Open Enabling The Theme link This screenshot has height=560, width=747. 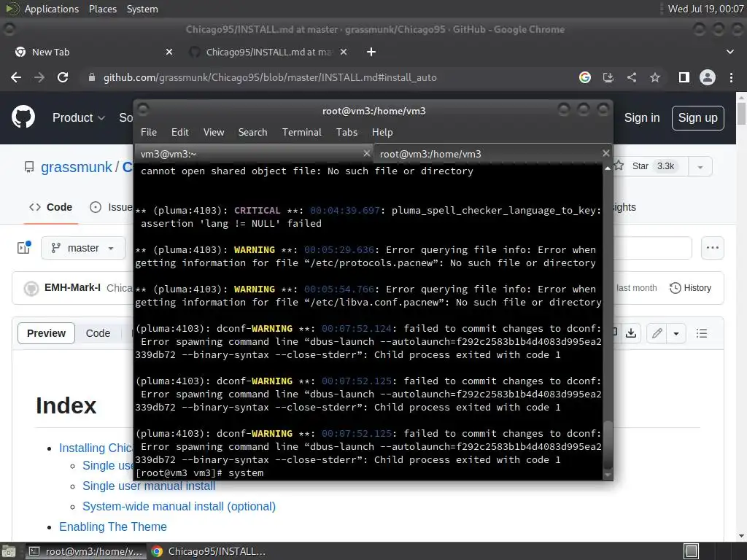point(113,526)
